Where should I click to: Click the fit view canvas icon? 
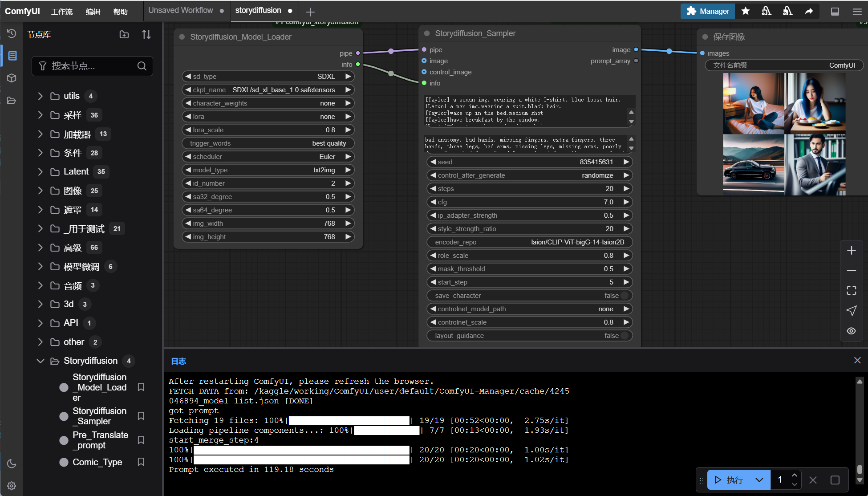pyautogui.click(x=851, y=290)
